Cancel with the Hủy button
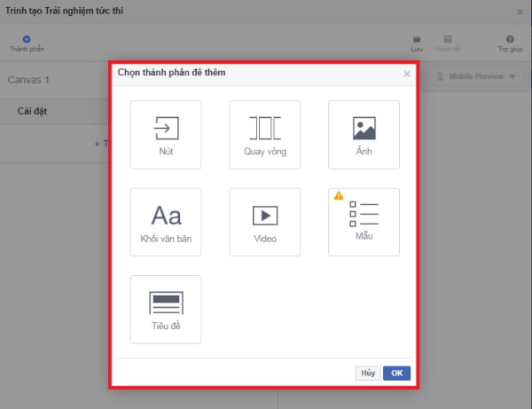This screenshot has width=532, height=409. (368, 373)
